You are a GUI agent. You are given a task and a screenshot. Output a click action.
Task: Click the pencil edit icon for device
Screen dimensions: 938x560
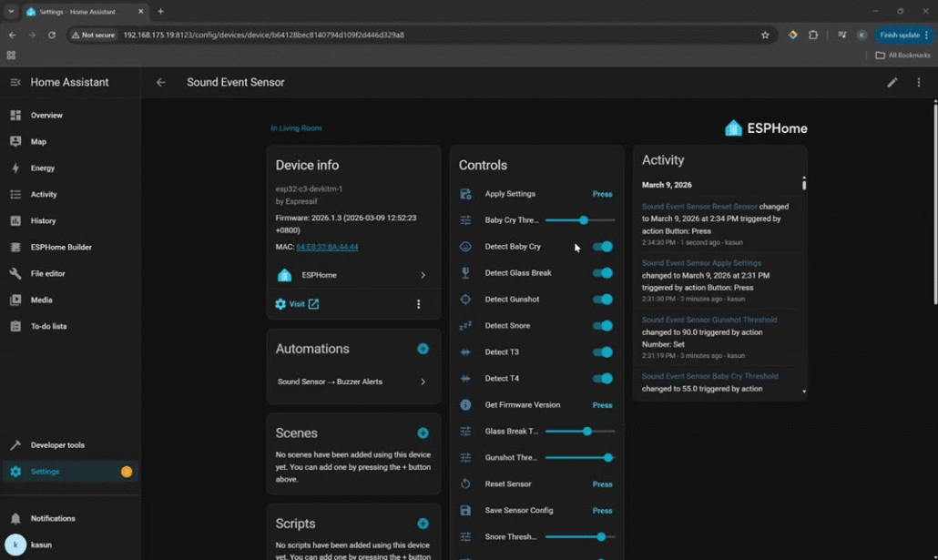pyautogui.click(x=892, y=82)
